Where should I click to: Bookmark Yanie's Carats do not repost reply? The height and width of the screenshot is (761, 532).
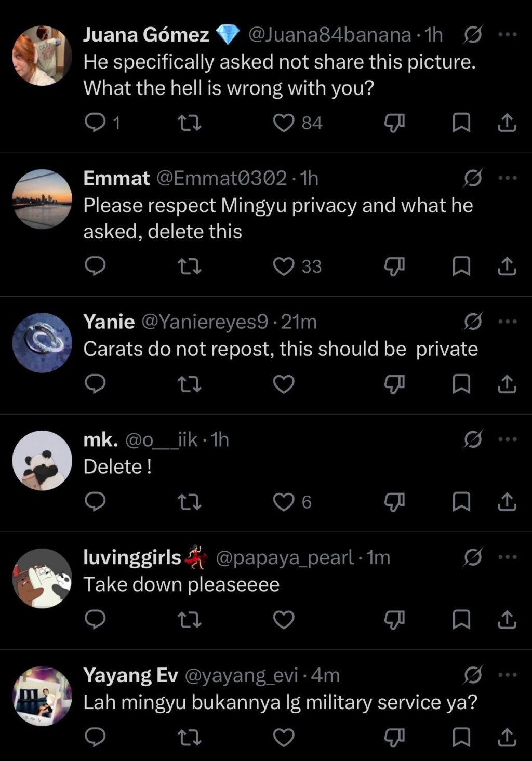pyautogui.click(x=462, y=384)
